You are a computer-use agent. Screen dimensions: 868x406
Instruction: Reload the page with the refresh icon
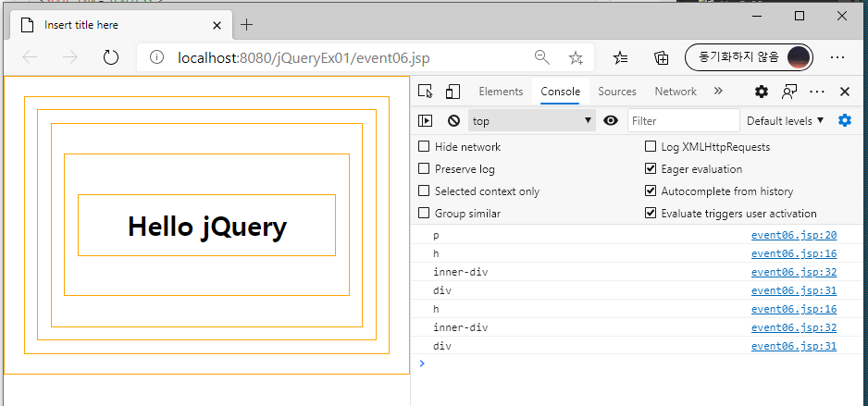111,57
